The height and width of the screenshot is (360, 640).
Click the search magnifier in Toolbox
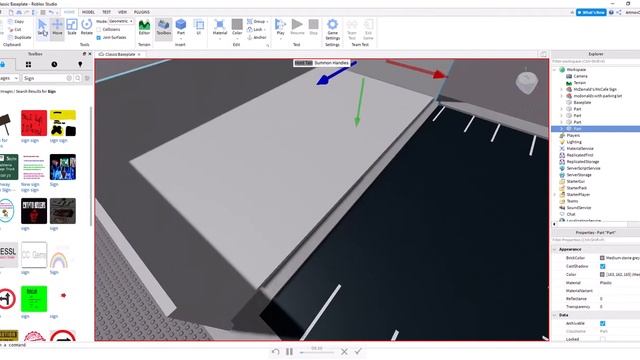(x=78, y=78)
